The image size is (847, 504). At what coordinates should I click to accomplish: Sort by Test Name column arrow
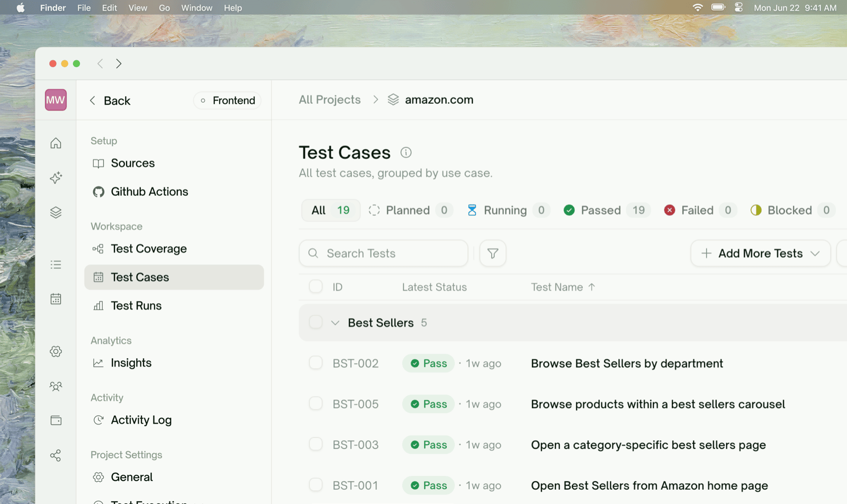[x=592, y=287]
